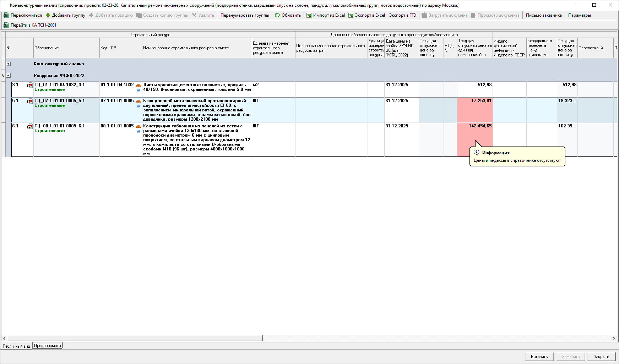Click the right arrow of the horizontal scrollbar
The height and width of the screenshot is (364, 619).
pyautogui.click(x=614, y=338)
